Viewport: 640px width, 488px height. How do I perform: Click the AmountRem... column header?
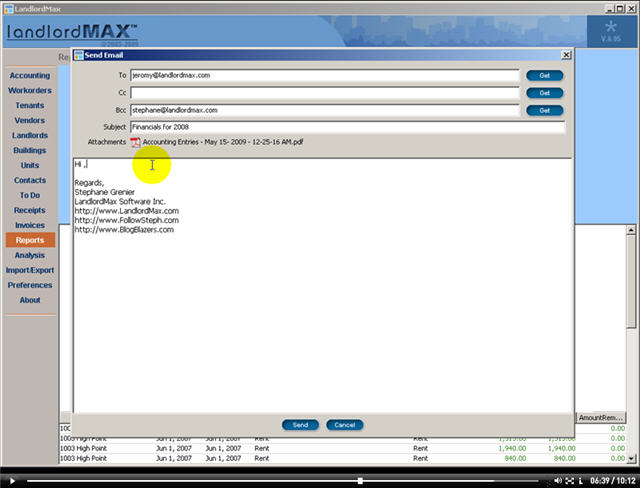click(x=600, y=418)
